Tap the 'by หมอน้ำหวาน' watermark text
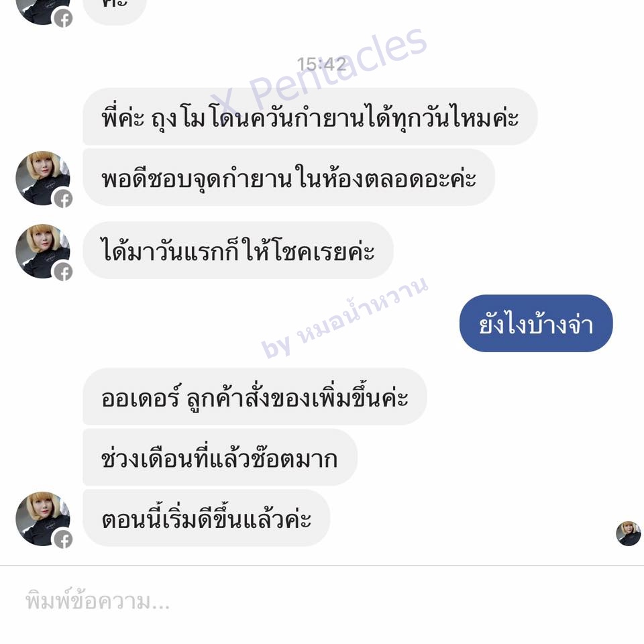 (x=345, y=317)
